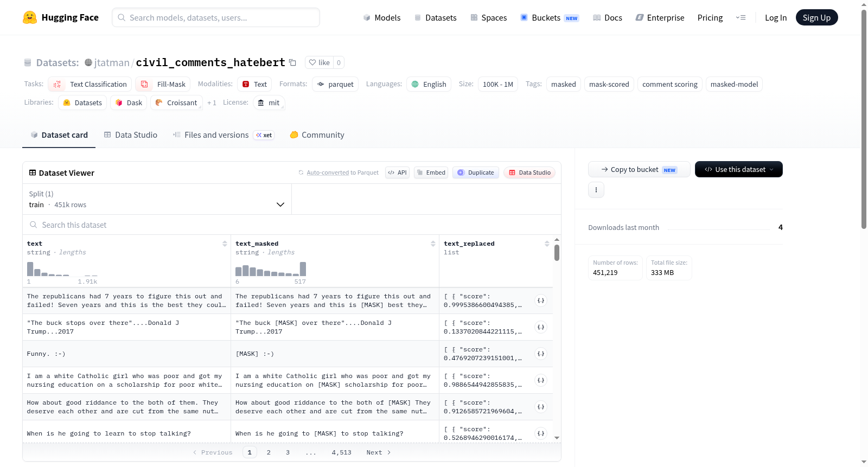Focus the main search models field
Viewport: 868px width, 467px height.
[x=216, y=17]
